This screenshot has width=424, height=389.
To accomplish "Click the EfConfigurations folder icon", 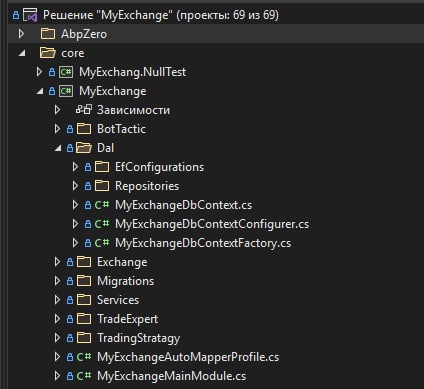I will click(102, 167).
